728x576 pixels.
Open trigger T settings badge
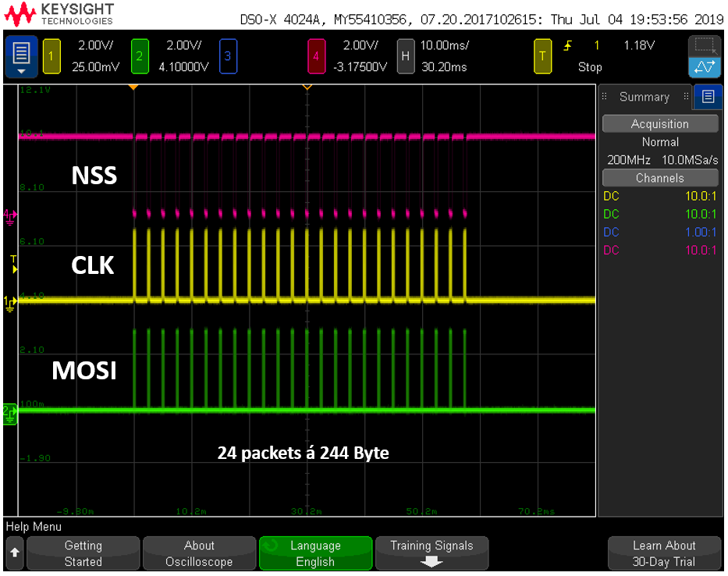[542, 56]
